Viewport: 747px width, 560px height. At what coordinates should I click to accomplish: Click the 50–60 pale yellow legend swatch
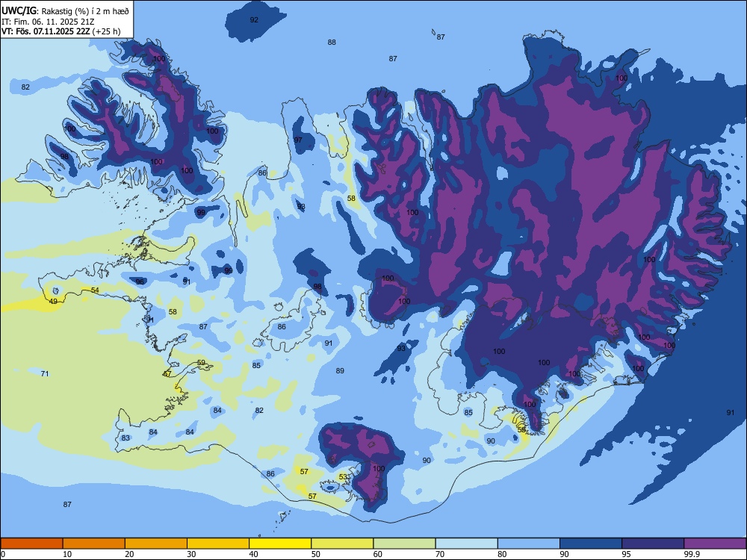click(x=342, y=544)
